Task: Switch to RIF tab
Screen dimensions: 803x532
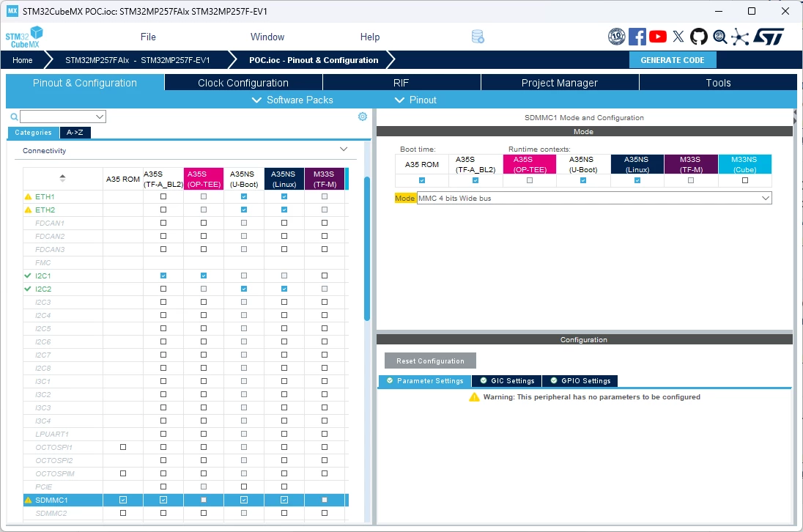Action: 401,83
